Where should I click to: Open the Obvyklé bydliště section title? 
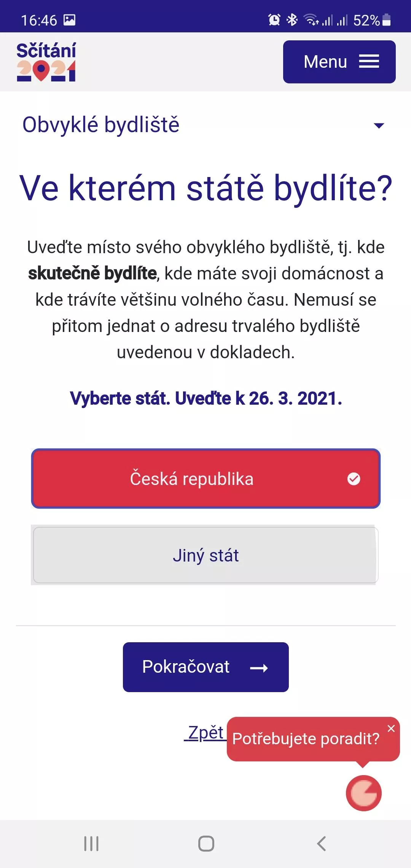[101, 125]
